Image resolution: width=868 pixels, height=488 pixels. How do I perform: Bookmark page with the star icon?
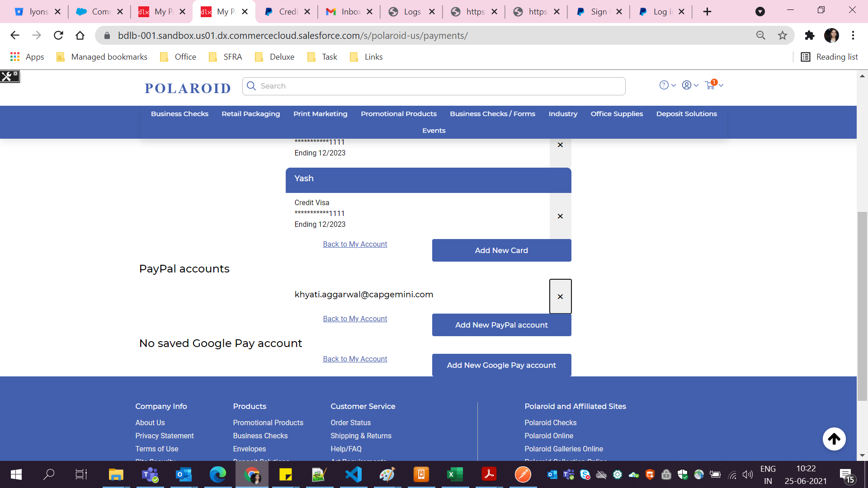pos(783,35)
